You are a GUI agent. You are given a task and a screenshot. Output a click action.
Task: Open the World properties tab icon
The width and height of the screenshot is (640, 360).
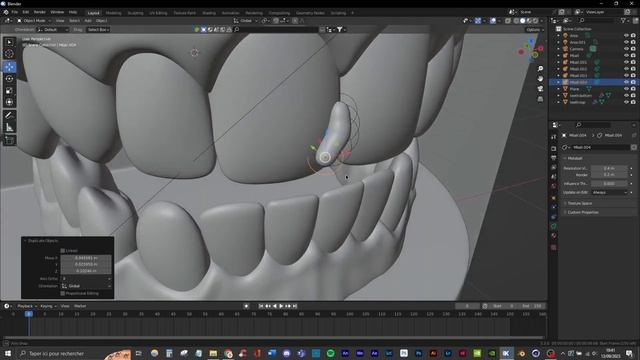pos(553,187)
